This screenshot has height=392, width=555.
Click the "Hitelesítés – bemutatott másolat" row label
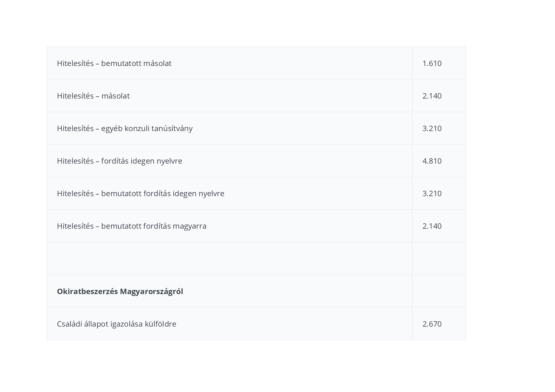[114, 63]
